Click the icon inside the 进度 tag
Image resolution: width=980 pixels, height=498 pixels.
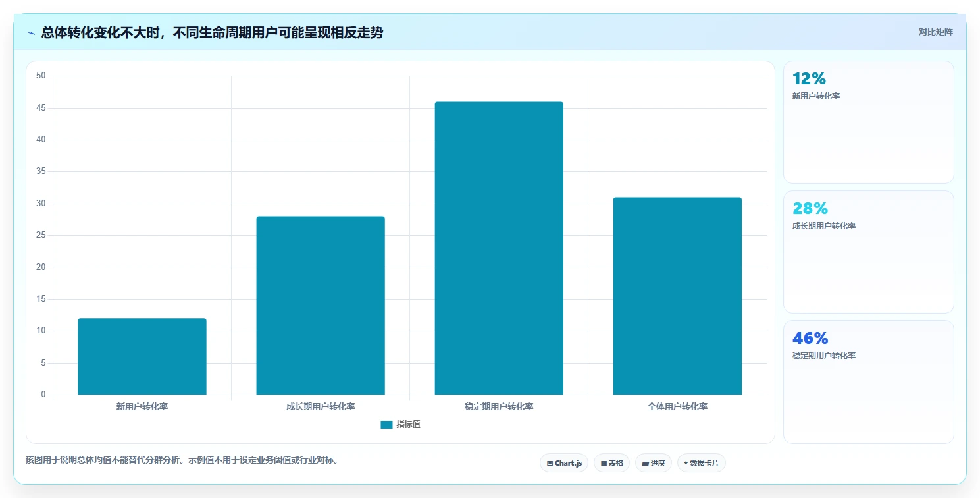(645, 464)
